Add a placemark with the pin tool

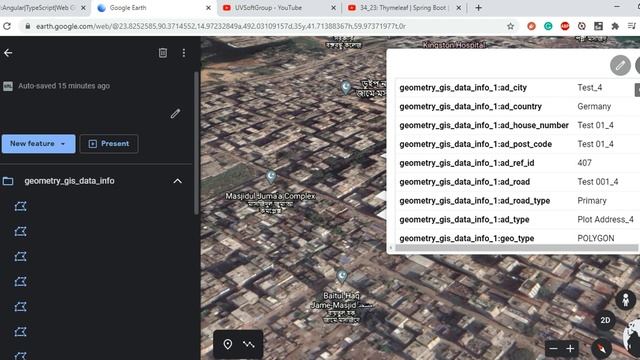point(228,344)
